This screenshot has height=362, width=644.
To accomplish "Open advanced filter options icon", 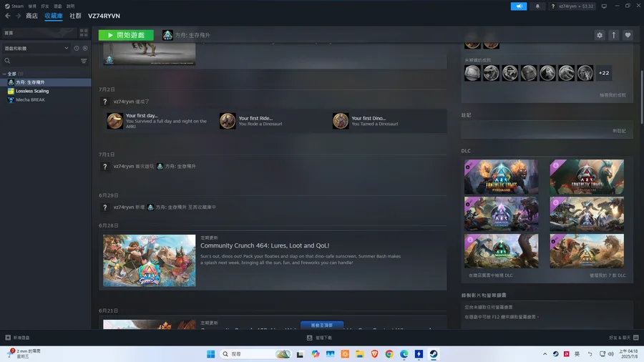I will (84, 61).
